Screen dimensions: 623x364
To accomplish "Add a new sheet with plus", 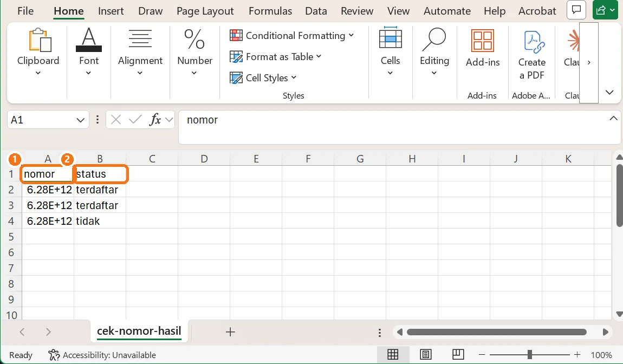I will (230, 332).
